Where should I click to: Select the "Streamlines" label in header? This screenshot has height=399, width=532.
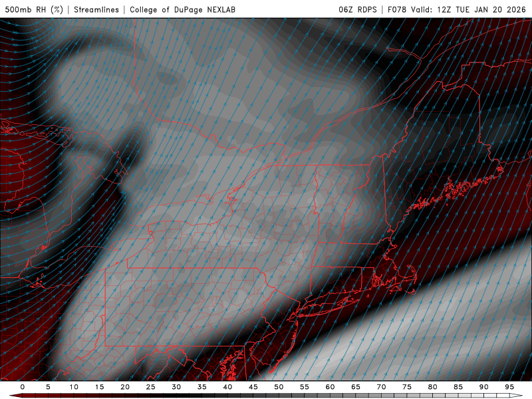[x=96, y=9]
